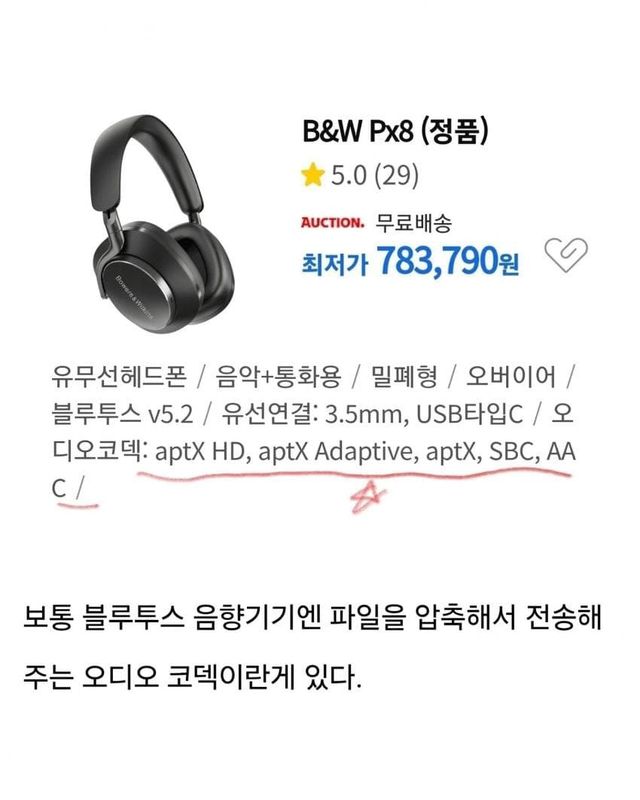Select the 오버이어 spec tag

(510, 377)
